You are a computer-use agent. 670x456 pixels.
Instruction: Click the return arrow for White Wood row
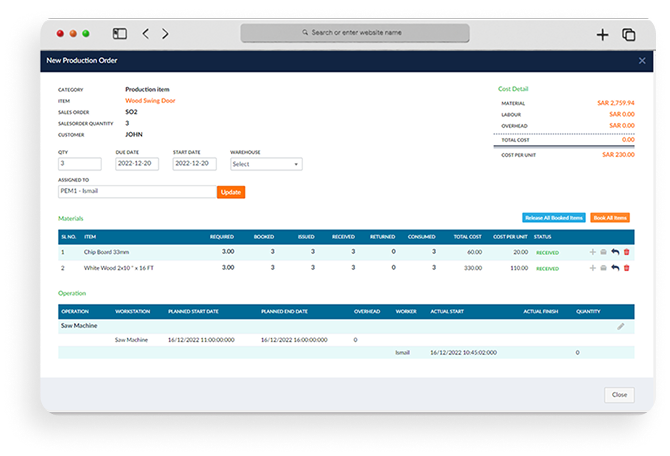click(x=615, y=268)
